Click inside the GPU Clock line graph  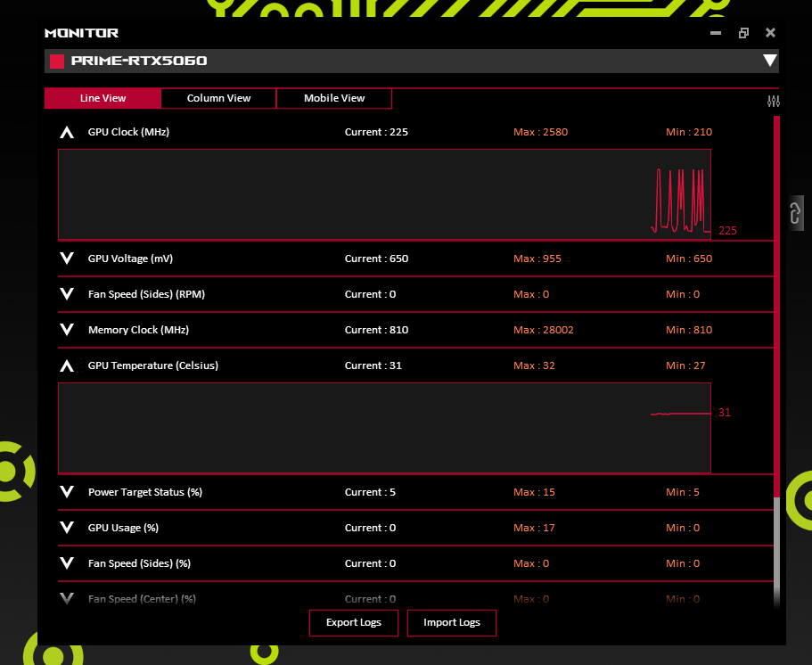click(x=384, y=194)
